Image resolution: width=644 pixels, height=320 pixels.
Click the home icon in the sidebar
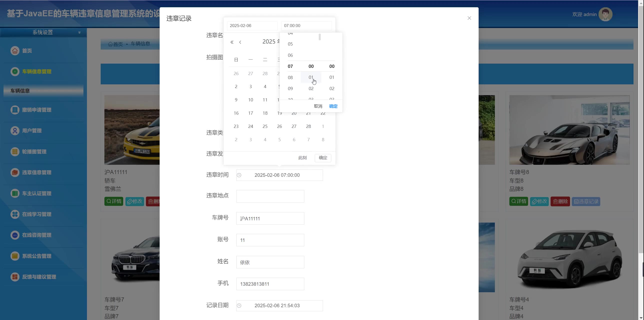[x=15, y=51]
